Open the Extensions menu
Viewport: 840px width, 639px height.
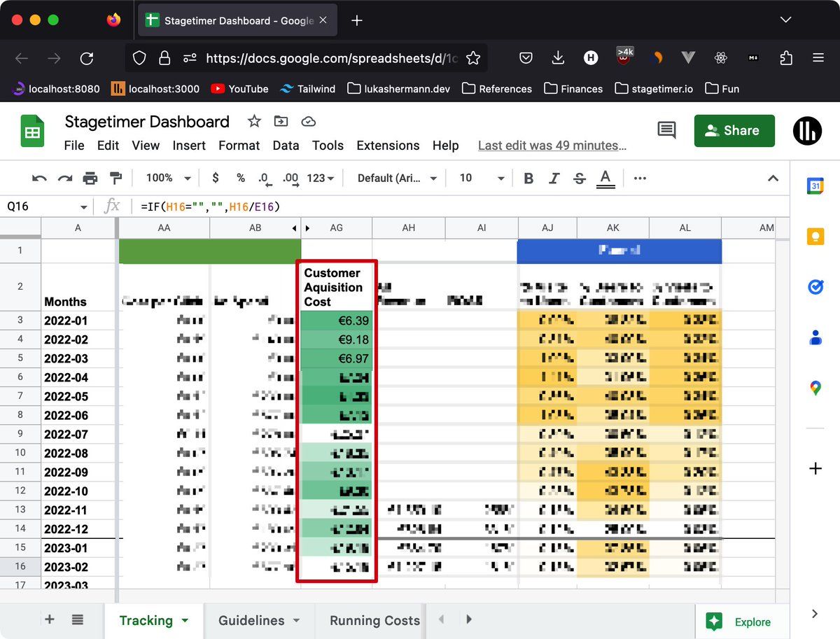coord(388,146)
